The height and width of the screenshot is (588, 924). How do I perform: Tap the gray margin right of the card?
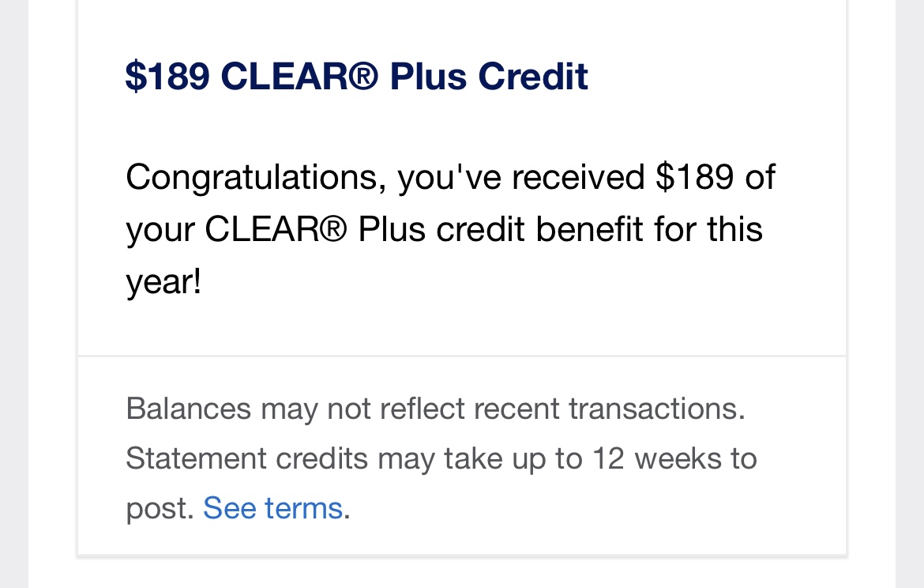[x=910, y=294]
